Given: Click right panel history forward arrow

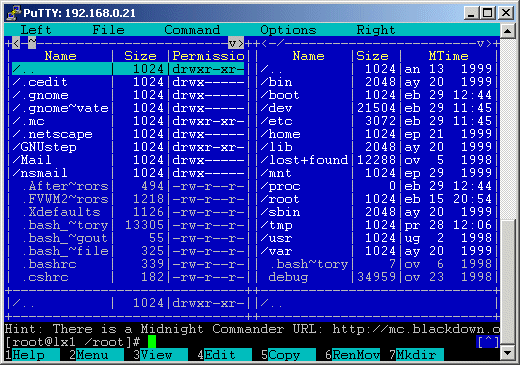Looking at the screenshot, I should click(x=488, y=43).
